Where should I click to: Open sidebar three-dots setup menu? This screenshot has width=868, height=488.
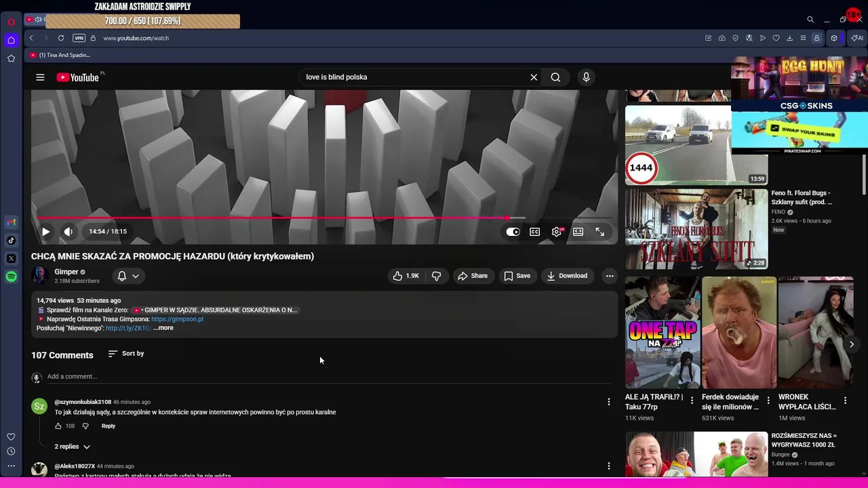11,466
